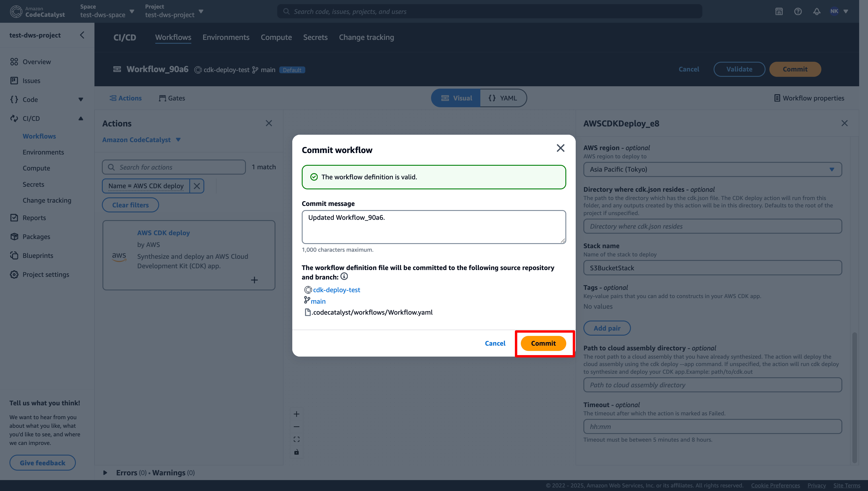Switch to YAML editor mode
The height and width of the screenshot is (491, 868).
point(503,98)
